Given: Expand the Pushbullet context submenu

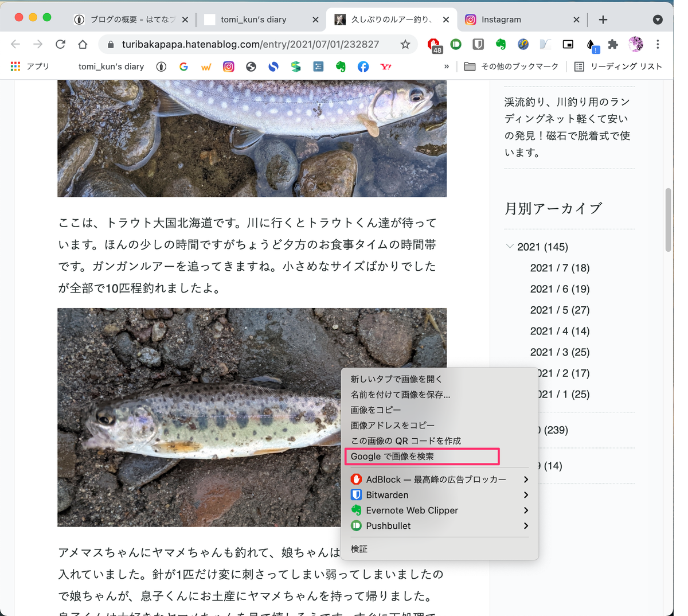Looking at the screenshot, I should click(x=440, y=526).
